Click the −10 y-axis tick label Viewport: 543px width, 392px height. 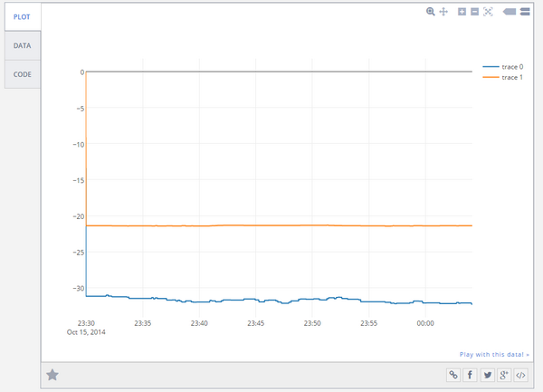[x=79, y=145]
